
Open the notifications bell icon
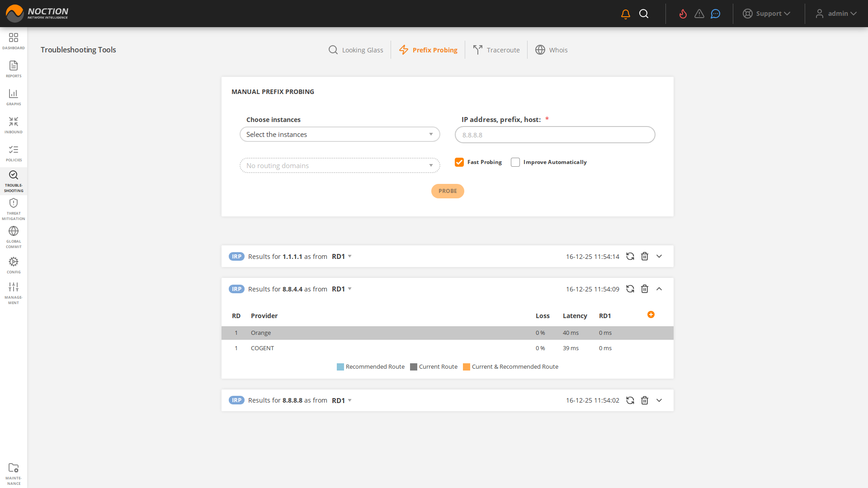coord(626,14)
